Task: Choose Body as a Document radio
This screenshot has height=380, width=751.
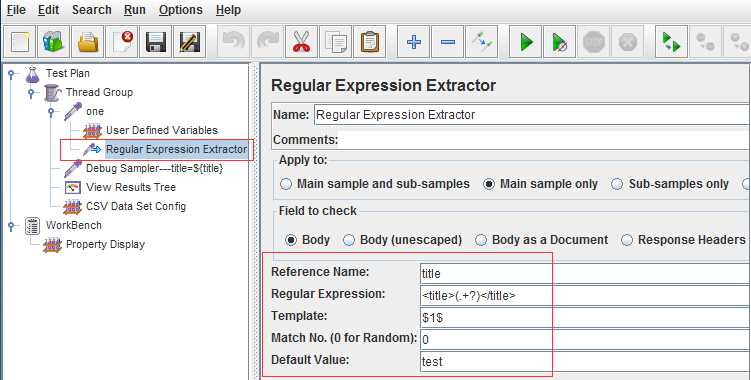Action: pyautogui.click(x=481, y=240)
